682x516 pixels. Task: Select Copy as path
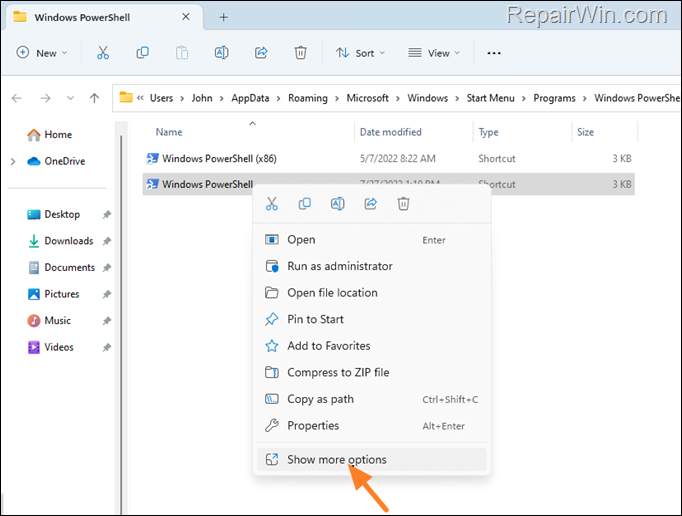coord(372,399)
